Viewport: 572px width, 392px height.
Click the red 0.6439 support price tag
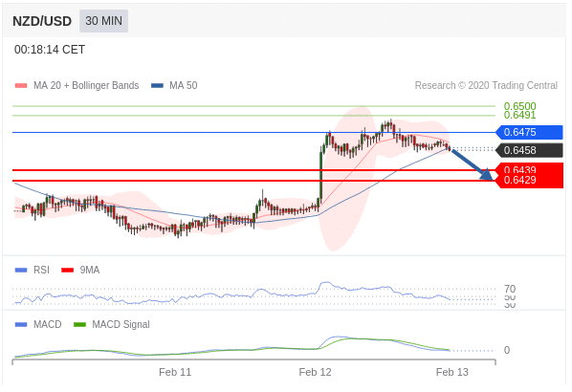coord(529,168)
